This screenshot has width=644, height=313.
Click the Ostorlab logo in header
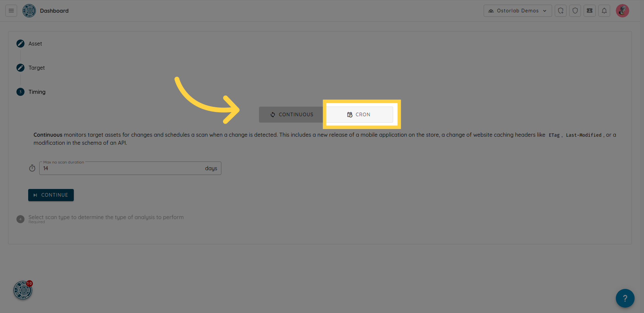(x=29, y=11)
